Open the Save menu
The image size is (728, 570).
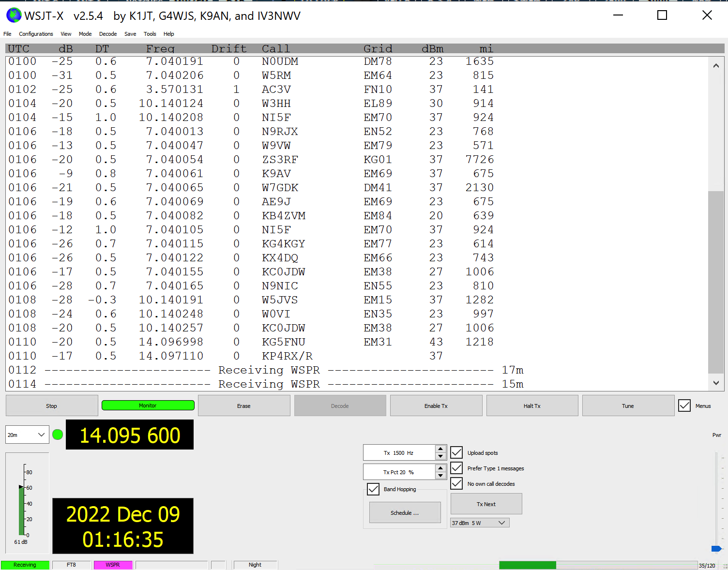click(130, 34)
